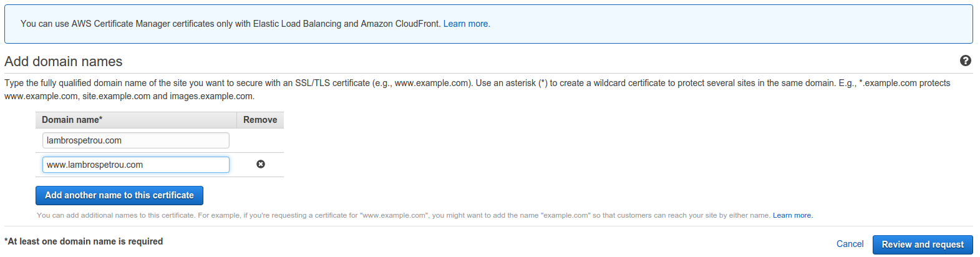This screenshot has height=257, width=980.
Task: Select the Domain name* column header
Action: pos(72,120)
